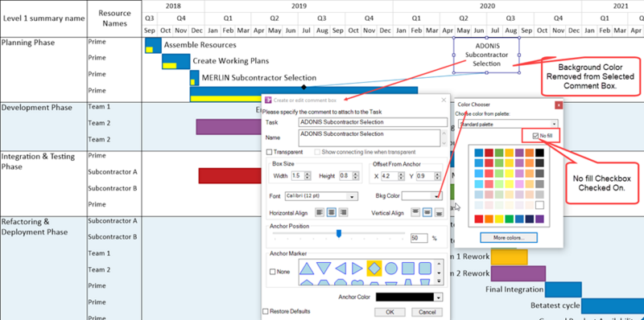644x320 pixels.
Task: Enable the Restore Defaults checkbox
Action: click(x=266, y=311)
